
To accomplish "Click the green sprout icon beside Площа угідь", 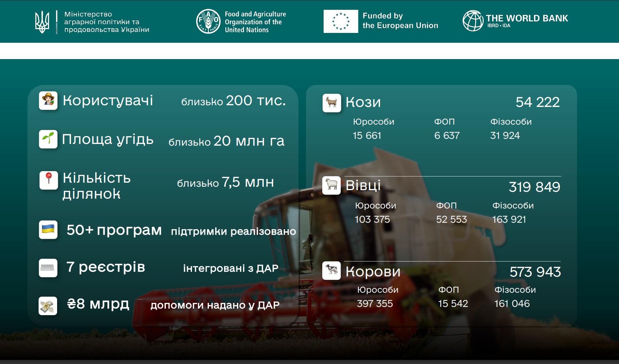I will point(48,139).
